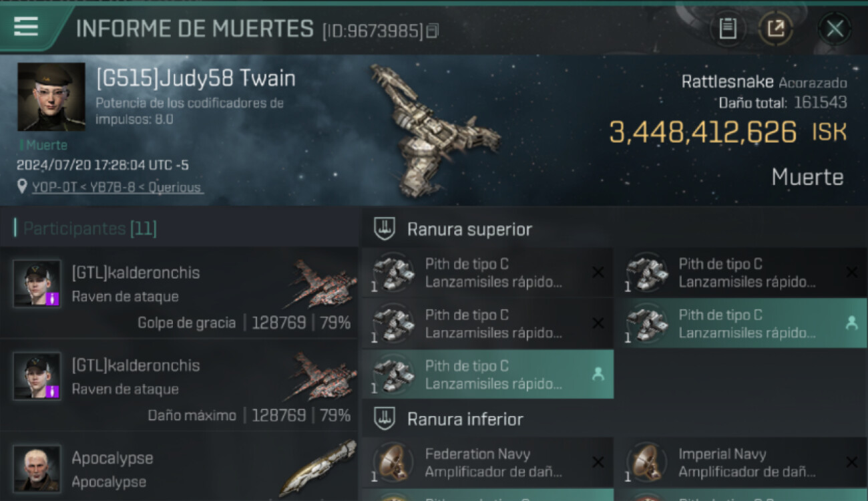The image size is (868, 501).
Task: Click highlighted Pith de tipo C in right column
Action: [740, 323]
